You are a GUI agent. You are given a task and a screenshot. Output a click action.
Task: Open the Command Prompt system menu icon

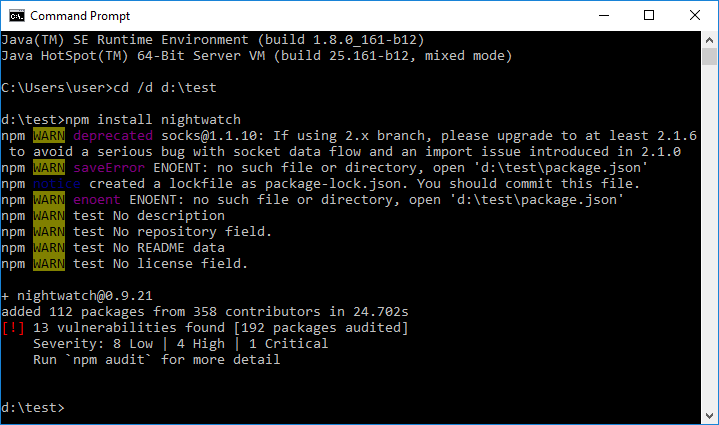click(x=17, y=16)
